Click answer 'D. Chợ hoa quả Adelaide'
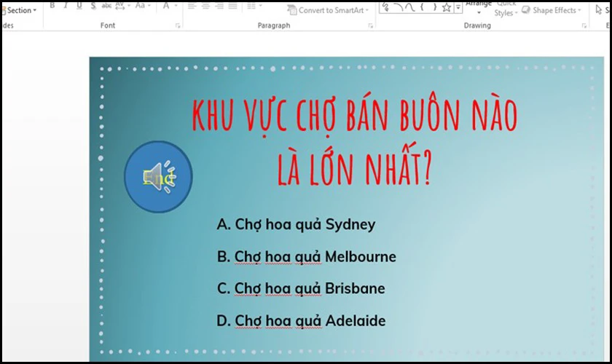The height and width of the screenshot is (364, 612). click(301, 321)
